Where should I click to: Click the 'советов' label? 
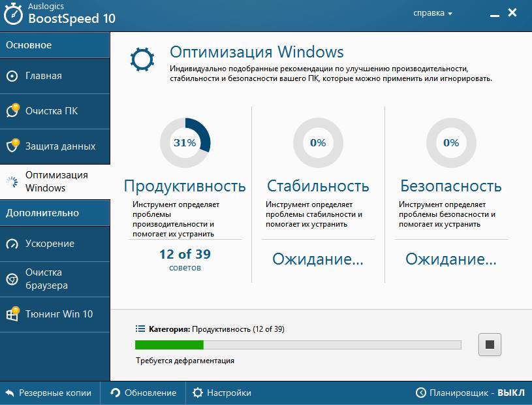click(185, 268)
